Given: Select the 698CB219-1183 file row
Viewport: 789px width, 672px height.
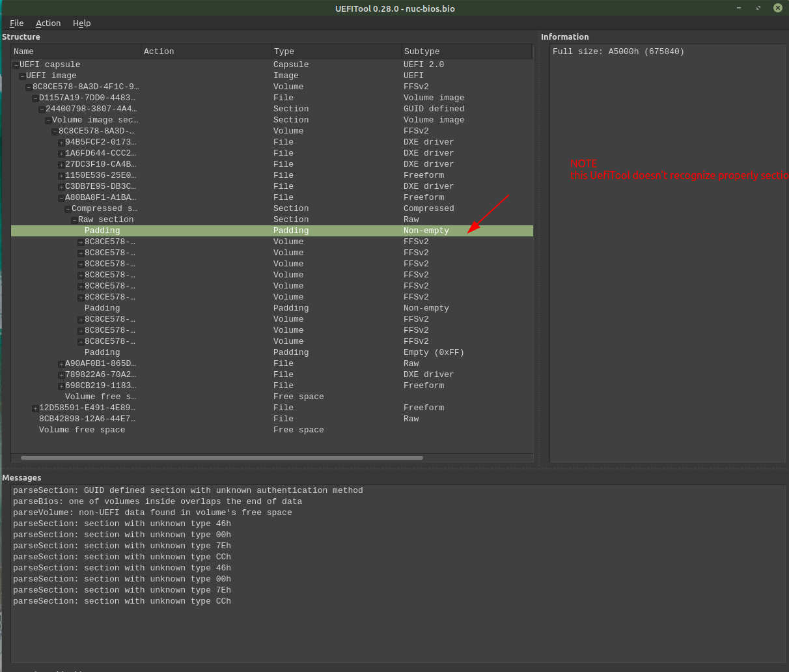Looking at the screenshot, I should point(272,385).
